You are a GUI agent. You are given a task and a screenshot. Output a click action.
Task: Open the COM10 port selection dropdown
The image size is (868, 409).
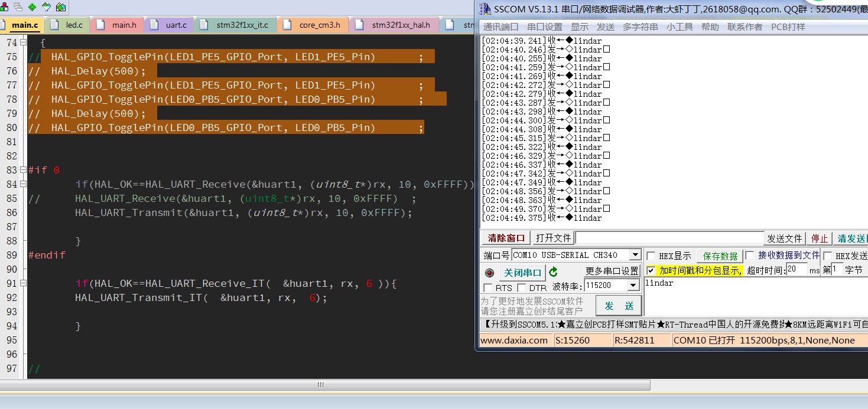click(635, 256)
